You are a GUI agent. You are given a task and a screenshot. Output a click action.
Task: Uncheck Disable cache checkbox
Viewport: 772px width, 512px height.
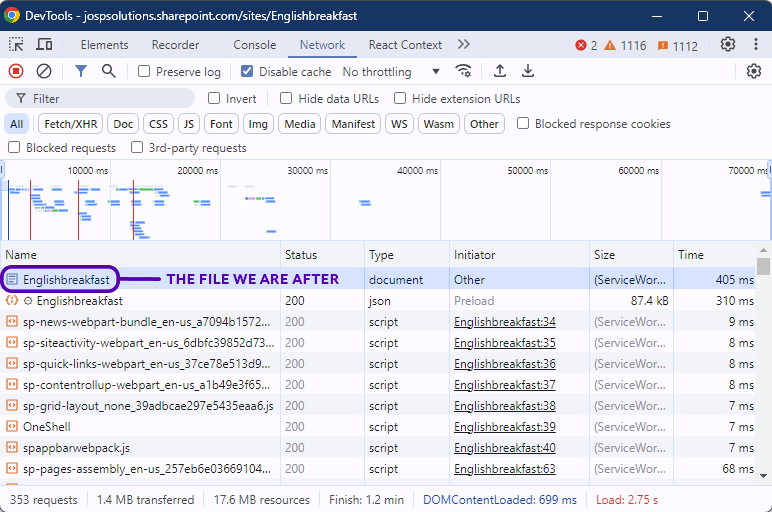[247, 71]
